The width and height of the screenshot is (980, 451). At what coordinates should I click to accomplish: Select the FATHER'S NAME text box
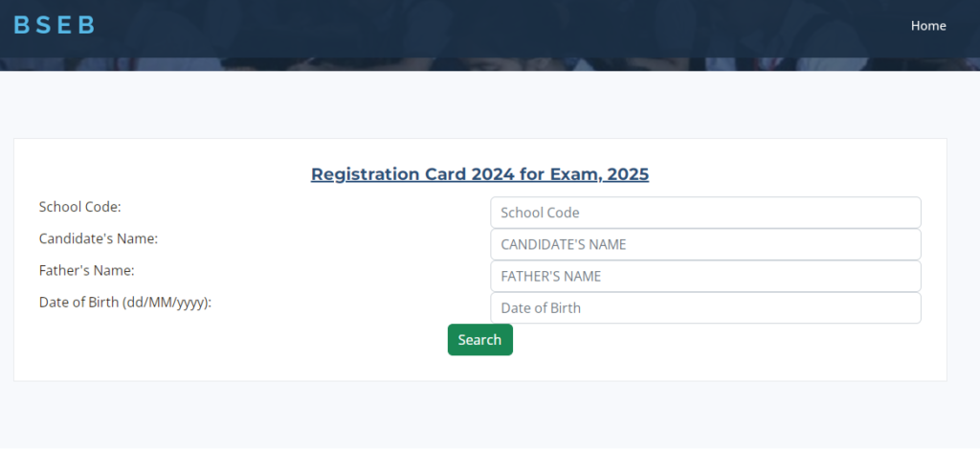pos(704,276)
